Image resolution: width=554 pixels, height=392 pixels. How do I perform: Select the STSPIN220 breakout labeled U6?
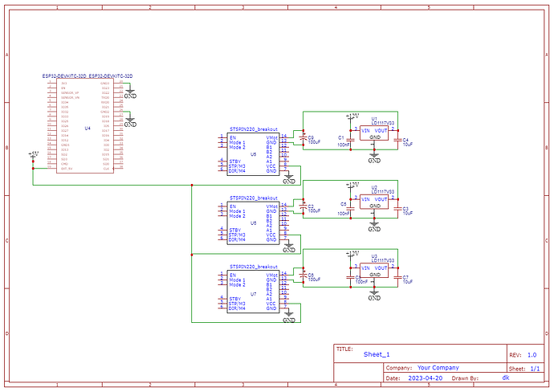pyautogui.click(x=254, y=222)
